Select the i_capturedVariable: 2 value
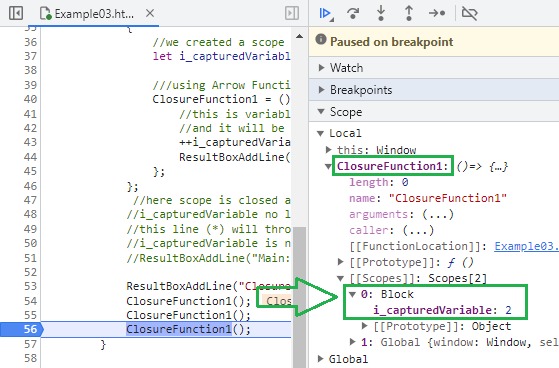The height and width of the screenshot is (368, 559). click(x=508, y=310)
